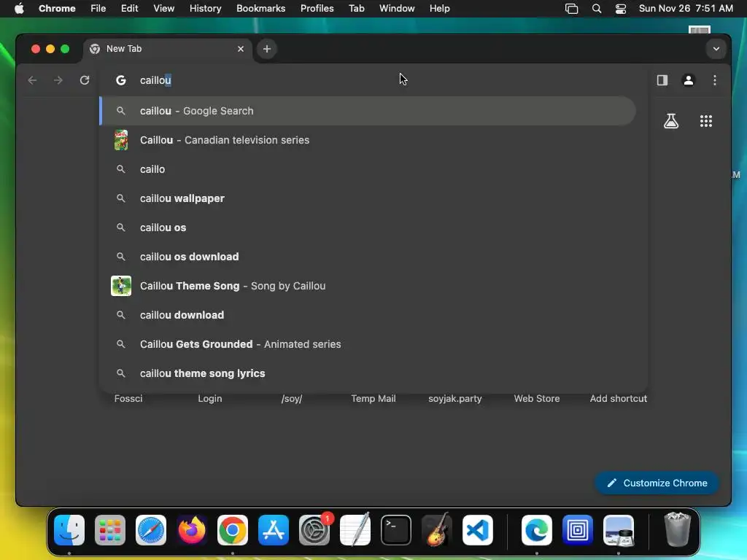This screenshot has height=560, width=747.
Task: Open the soyjak.party shortcut
Action: point(455,399)
